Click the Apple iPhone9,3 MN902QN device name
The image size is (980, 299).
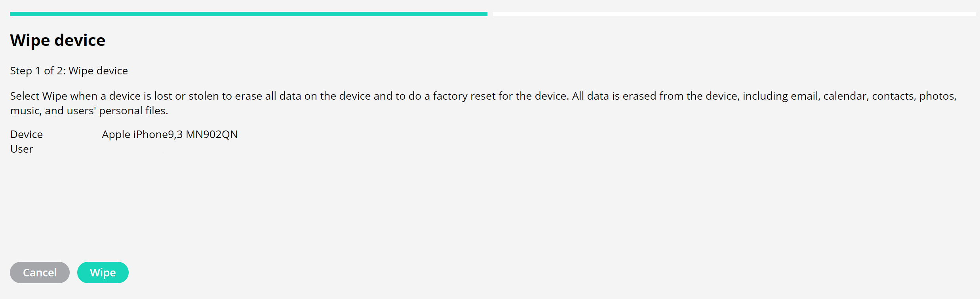point(169,134)
